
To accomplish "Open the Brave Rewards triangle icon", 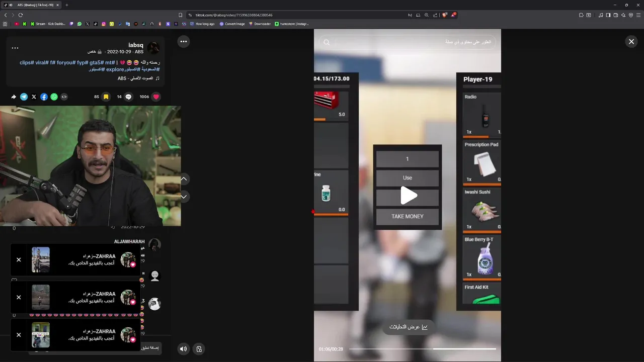I will tap(453, 15).
